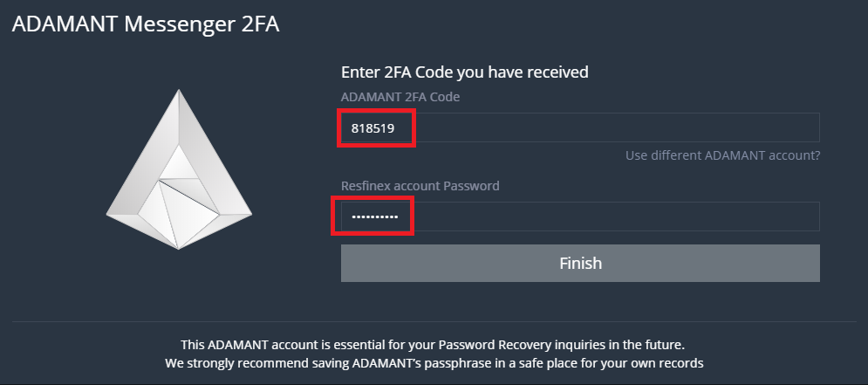Click the left edge of the Finish button
The image size is (868, 385).
pos(349,263)
